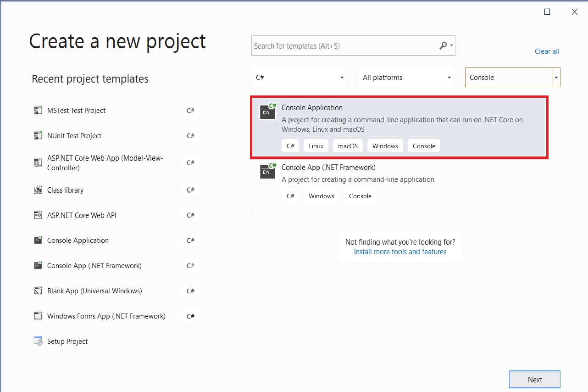Click C# tag on Console App (.NET Framework) result
The width and height of the screenshot is (588, 392).
(290, 196)
